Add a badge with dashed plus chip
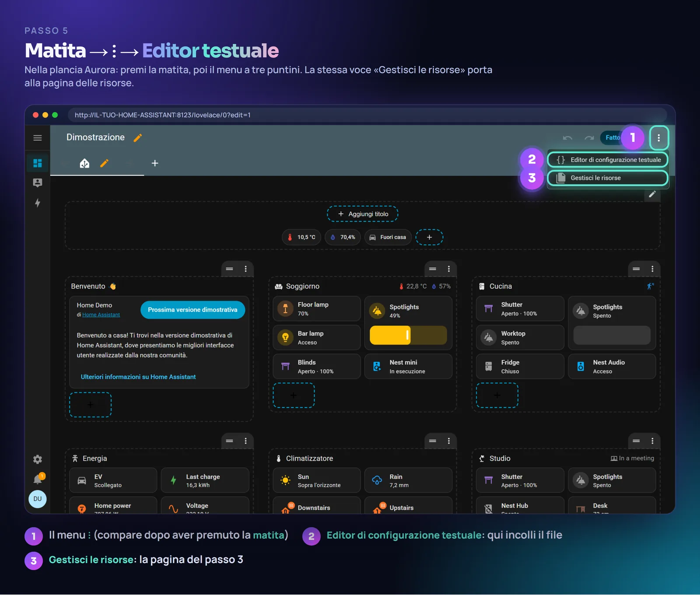Viewport: 700px width, 595px height. [429, 237]
